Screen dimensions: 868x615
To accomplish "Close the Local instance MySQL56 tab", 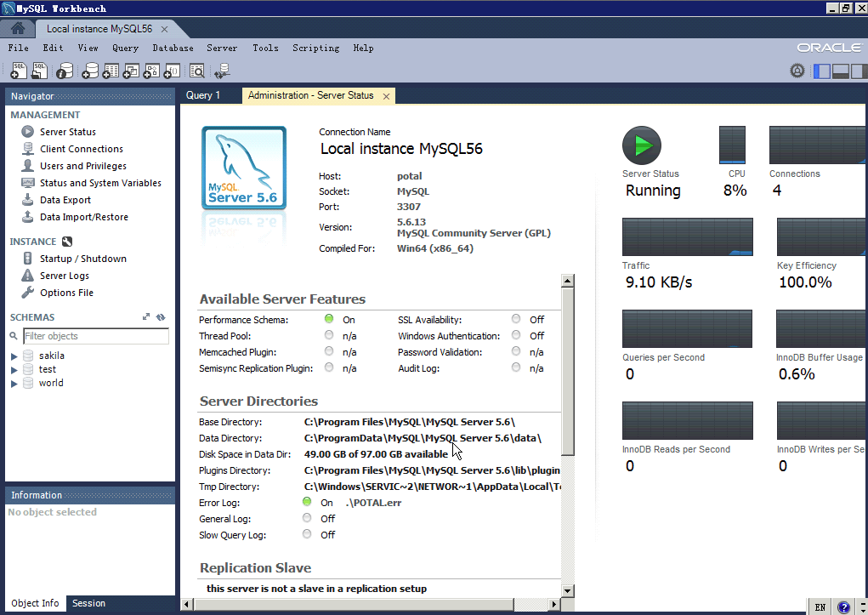I will click(164, 29).
